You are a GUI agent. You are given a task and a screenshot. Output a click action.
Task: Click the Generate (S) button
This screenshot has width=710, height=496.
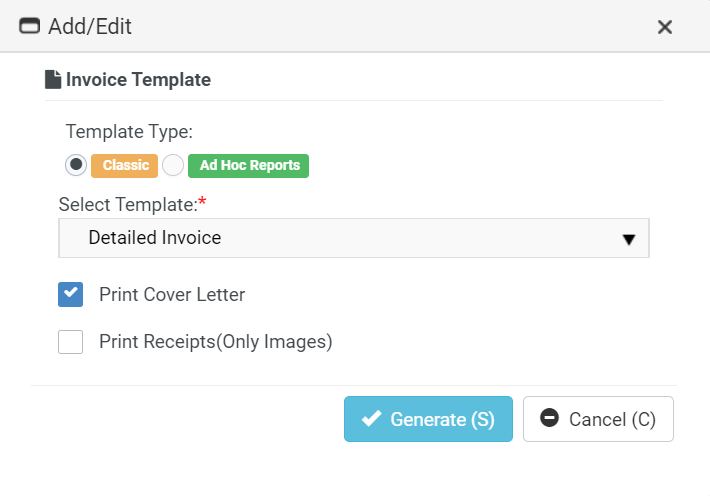[428, 419]
